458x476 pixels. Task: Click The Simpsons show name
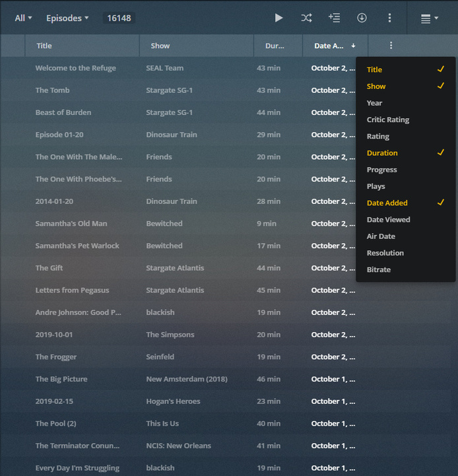(170, 335)
